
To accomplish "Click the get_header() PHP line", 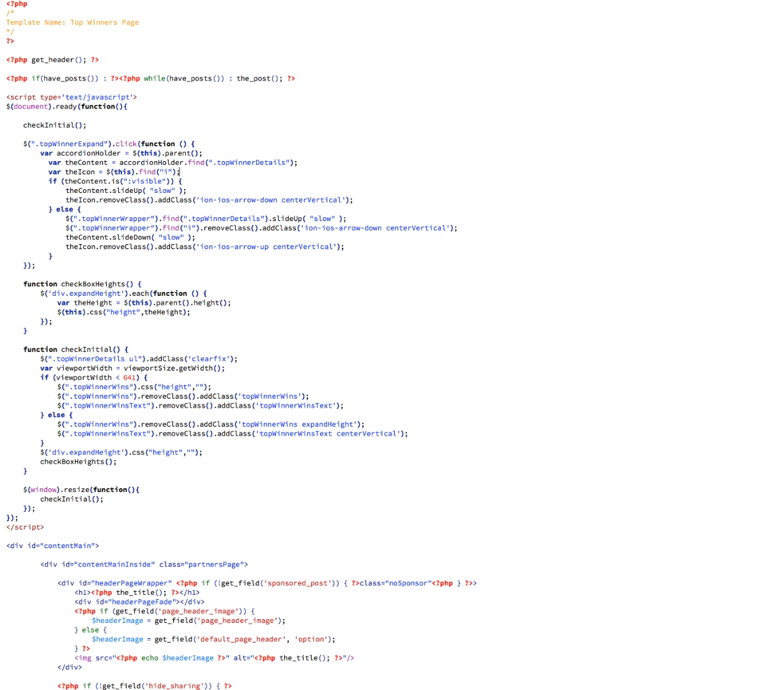I will point(52,60).
